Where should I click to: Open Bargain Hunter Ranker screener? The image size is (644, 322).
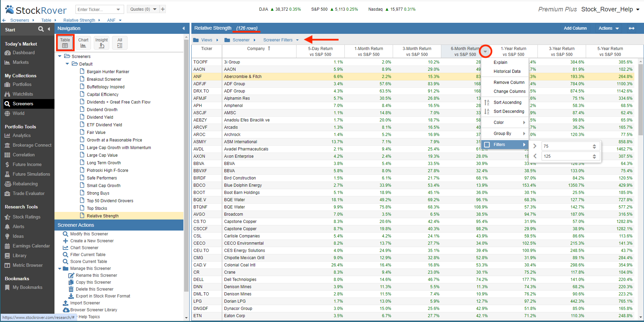click(108, 72)
